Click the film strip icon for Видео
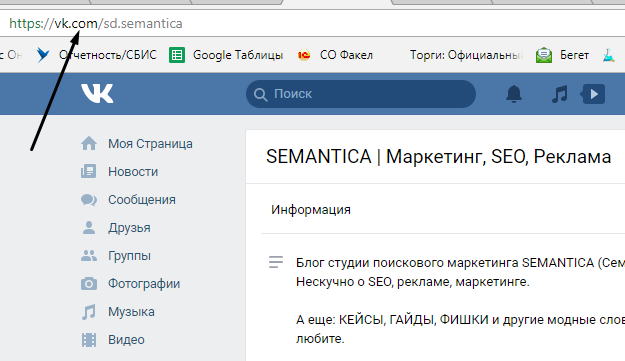This screenshot has height=361, width=625. click(88, 340)
